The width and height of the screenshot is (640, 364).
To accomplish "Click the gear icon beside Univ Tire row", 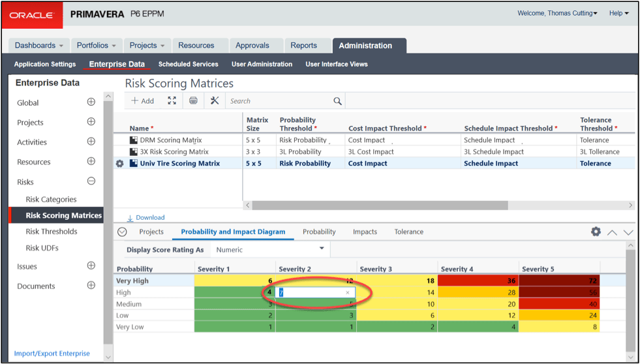I will pyautogui.click(x=119, y=164).
